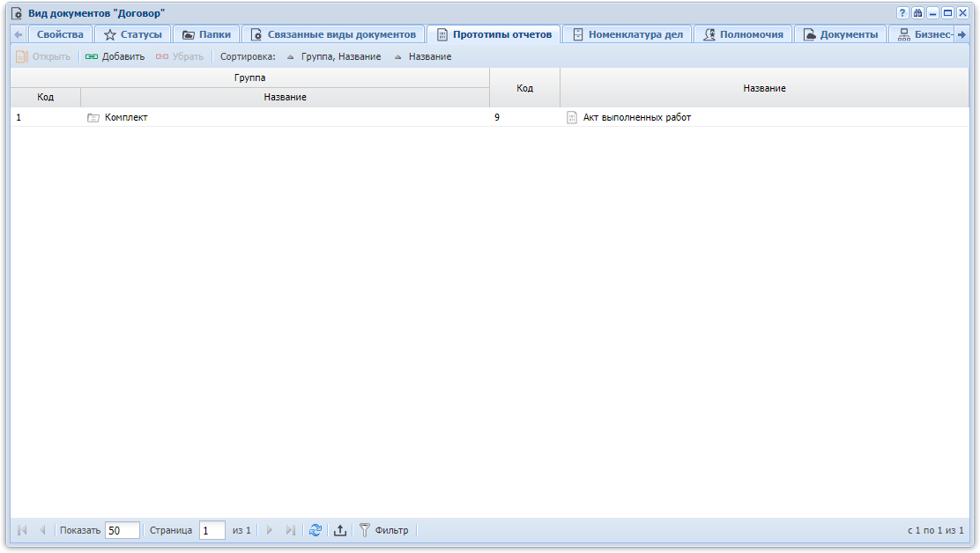Click Добавить to add a prototype
The height and width of the screenshot is (553, 980).
[115, 57]
